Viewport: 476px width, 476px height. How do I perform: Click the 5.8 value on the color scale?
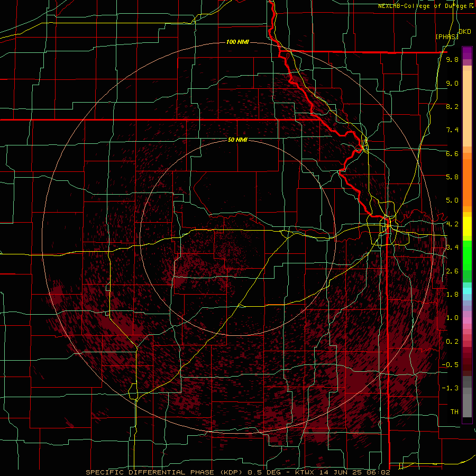coord(452,177)
